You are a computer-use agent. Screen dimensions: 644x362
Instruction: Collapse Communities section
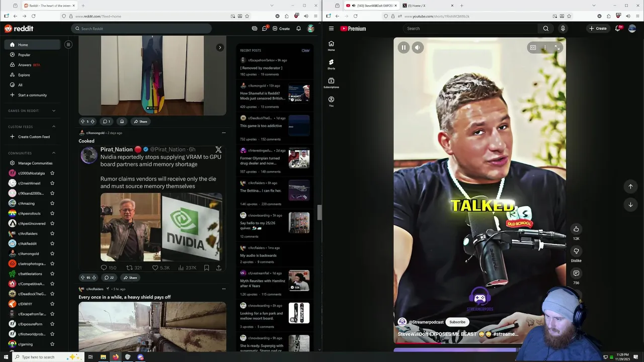coord(54,153)
